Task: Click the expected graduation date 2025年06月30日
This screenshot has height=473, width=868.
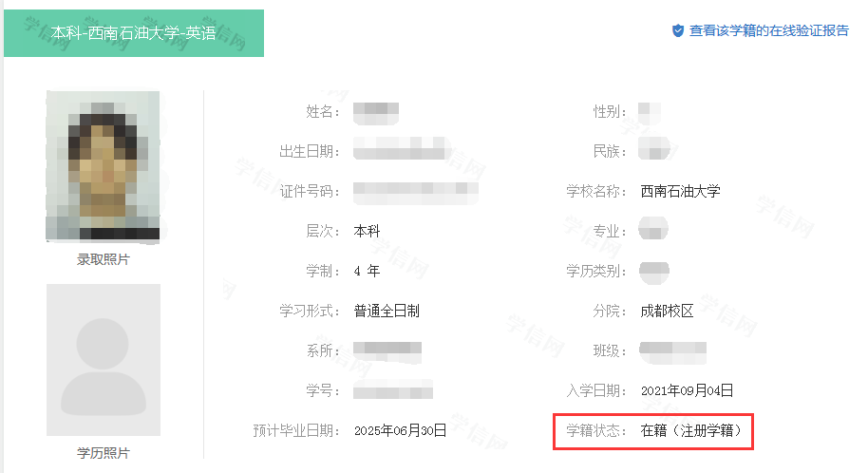Action: [400, 431]
